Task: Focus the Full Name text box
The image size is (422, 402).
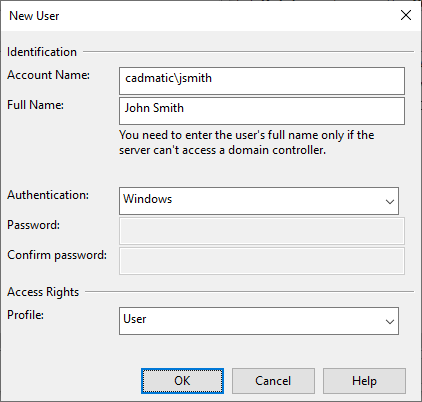Action: tap(262, 111)
